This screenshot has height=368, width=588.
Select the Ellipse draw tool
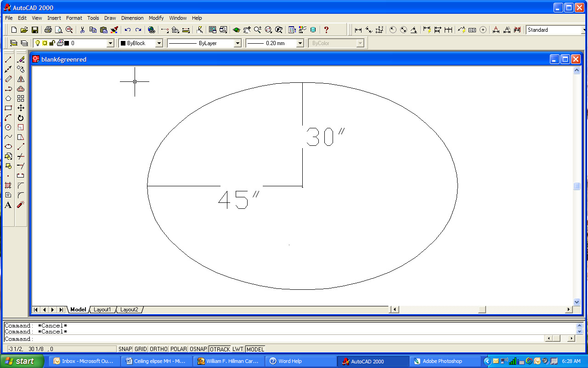click(8, 147)
